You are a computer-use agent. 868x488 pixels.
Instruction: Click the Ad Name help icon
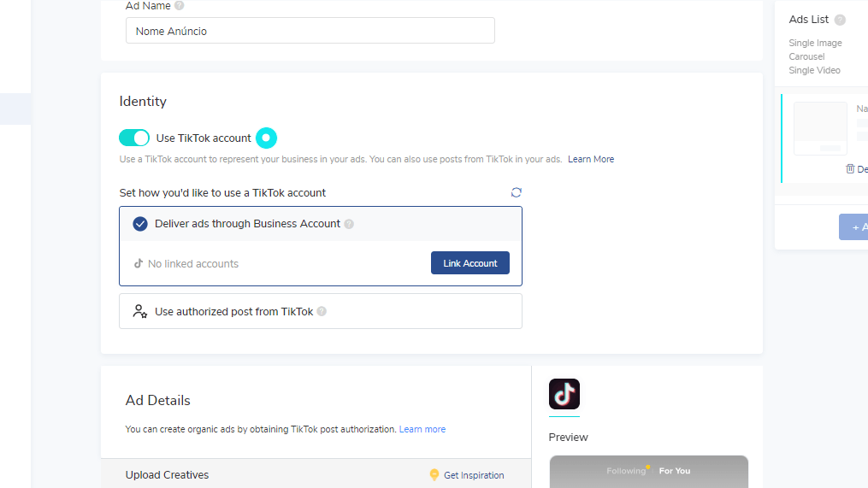pos(179,5)
